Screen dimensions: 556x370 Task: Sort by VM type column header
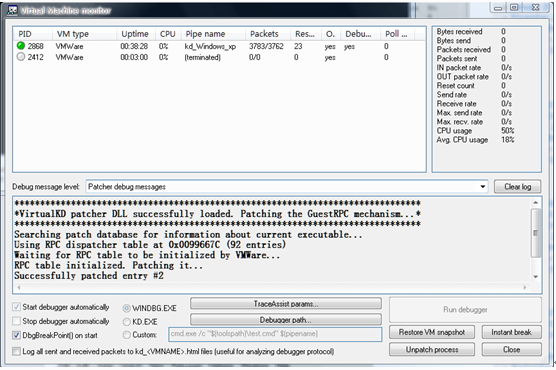click(x=84, y=34)
